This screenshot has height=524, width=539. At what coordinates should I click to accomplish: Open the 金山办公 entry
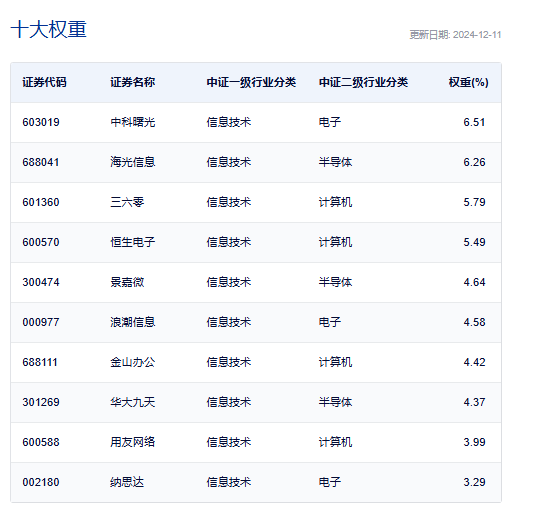point(133,362)
